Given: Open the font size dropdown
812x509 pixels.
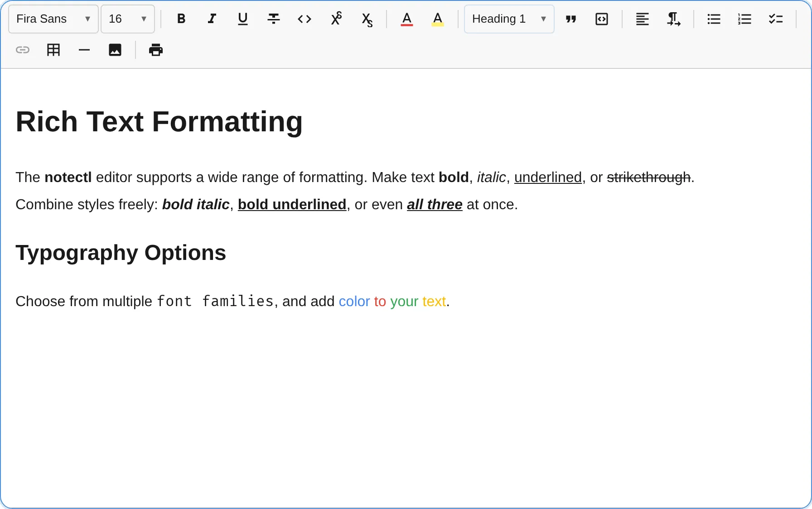Looking at the screenshot, I should click(x=127, y=19).
